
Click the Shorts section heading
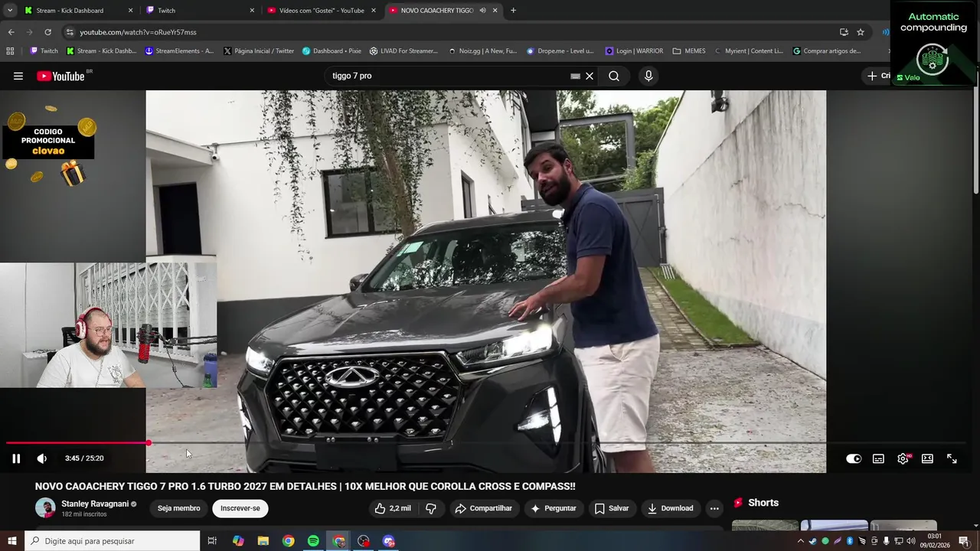756,503
